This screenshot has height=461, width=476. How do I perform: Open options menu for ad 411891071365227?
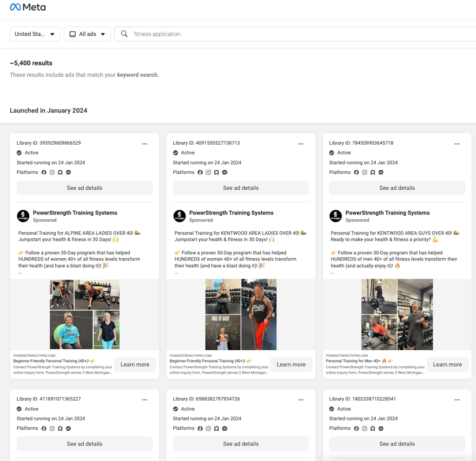click(145, 400)
